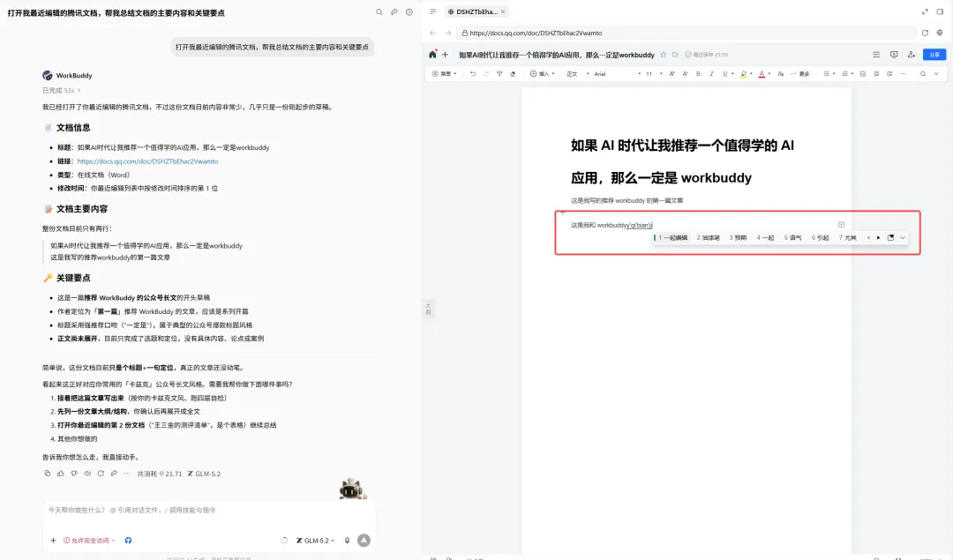Open search in WorkBuddy chat header
Image resolution: width=953 pixels, height=560 pixels.
click(379, 12)
